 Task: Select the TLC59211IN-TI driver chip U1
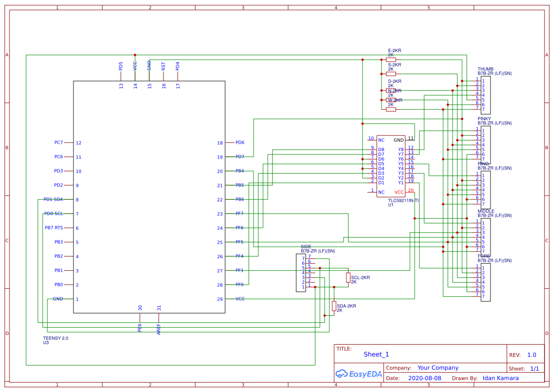(x=391, y=166)
